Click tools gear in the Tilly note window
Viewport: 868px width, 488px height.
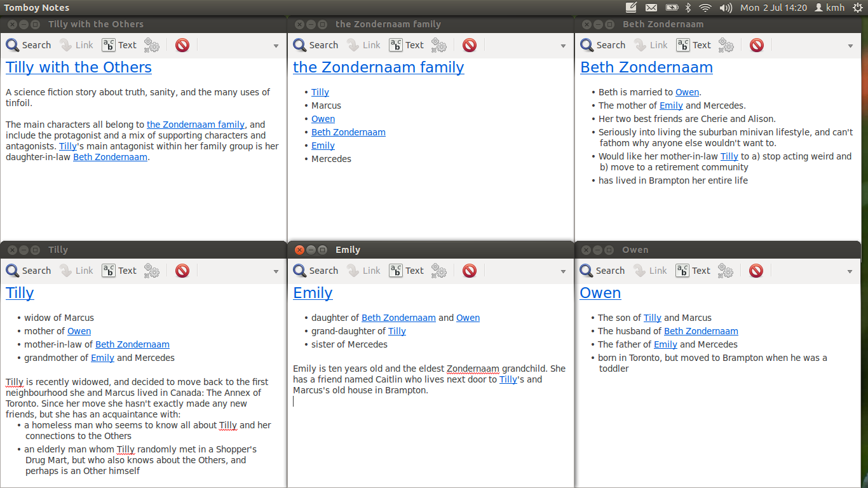tap(151, 271)
